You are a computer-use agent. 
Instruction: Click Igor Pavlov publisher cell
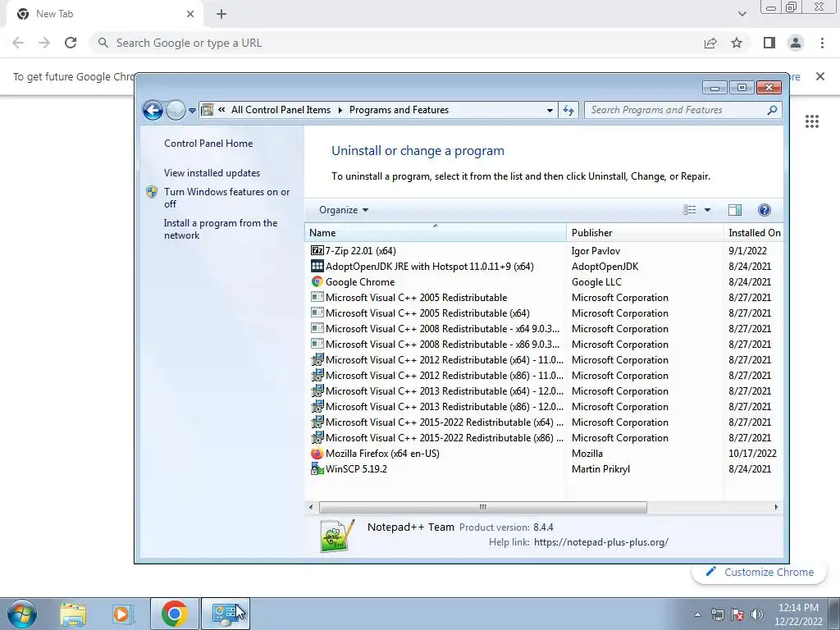point(596,251)
